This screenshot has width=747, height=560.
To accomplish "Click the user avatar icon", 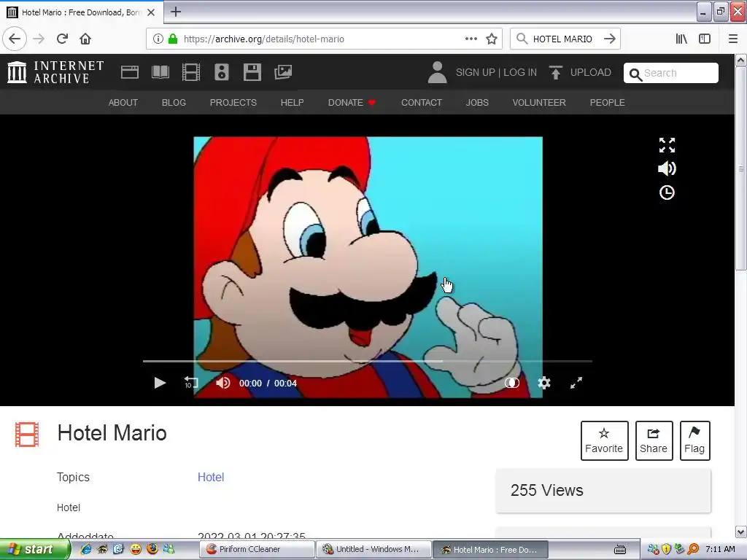I will tap(437, 72).
